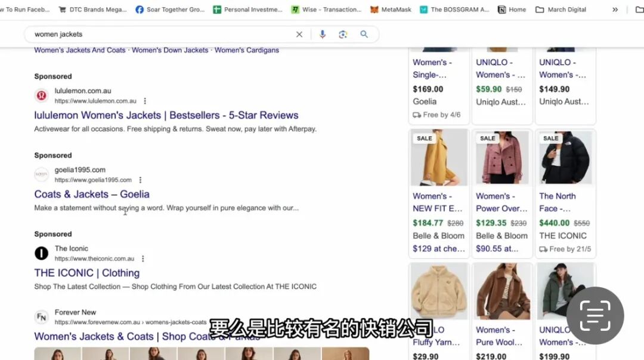Screen dimensions: 644x360
Task: Click first Forever New image strip thumbnail
Action: tap(57, 353)
